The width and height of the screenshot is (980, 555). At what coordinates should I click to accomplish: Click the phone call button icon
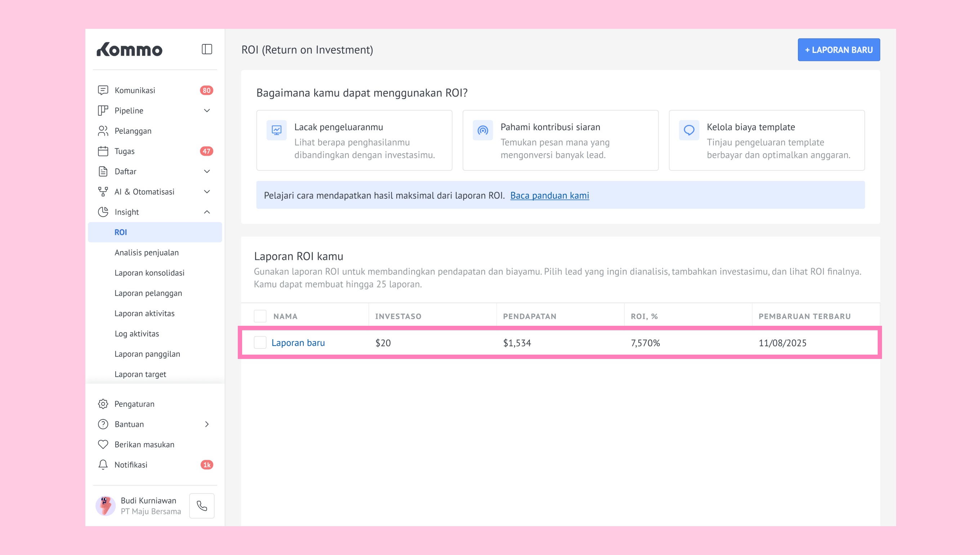pyautogui.click(x=202, y=506)
